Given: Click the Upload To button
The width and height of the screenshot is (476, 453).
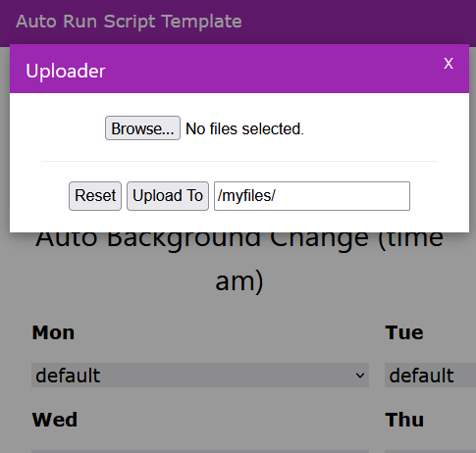Looking at the screenshot, I should point(168,196).
